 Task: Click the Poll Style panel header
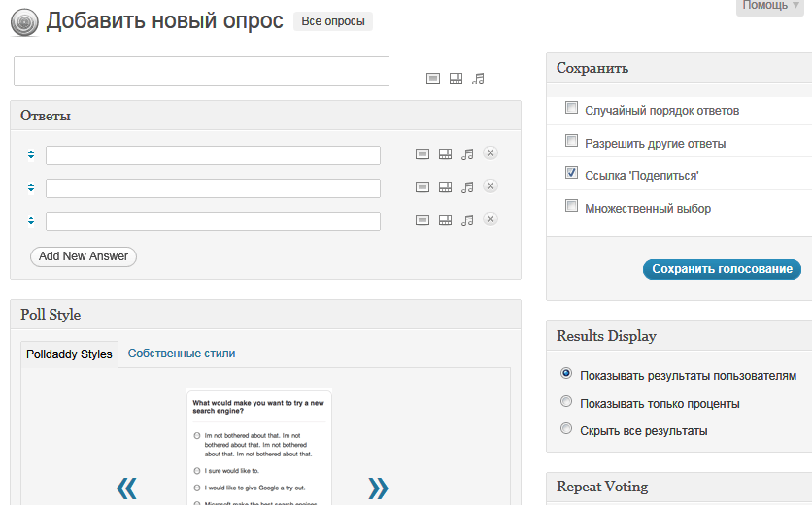pos(266,315)
